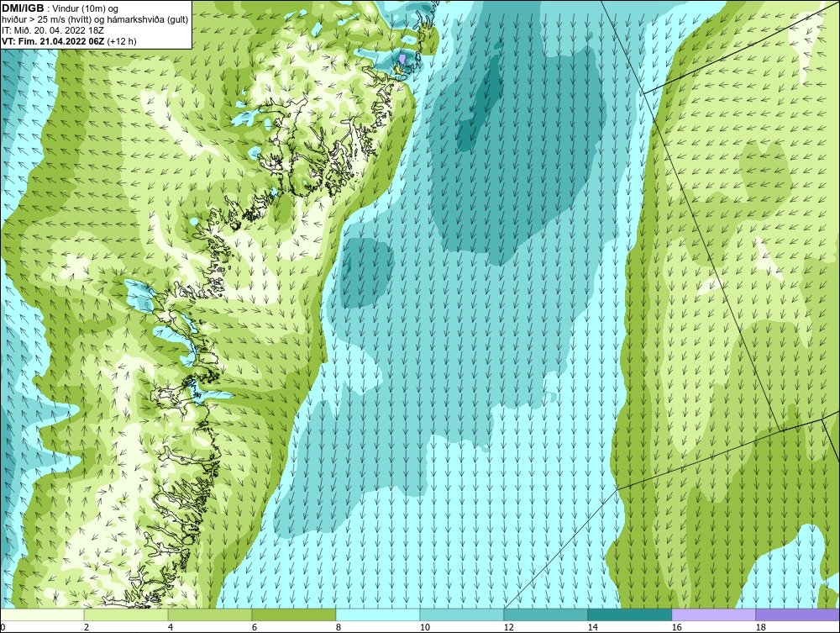Click the 'VT: Fim. 21.04.2022 06Z' line
The image size is (840, 633).
tap(54, 41)
